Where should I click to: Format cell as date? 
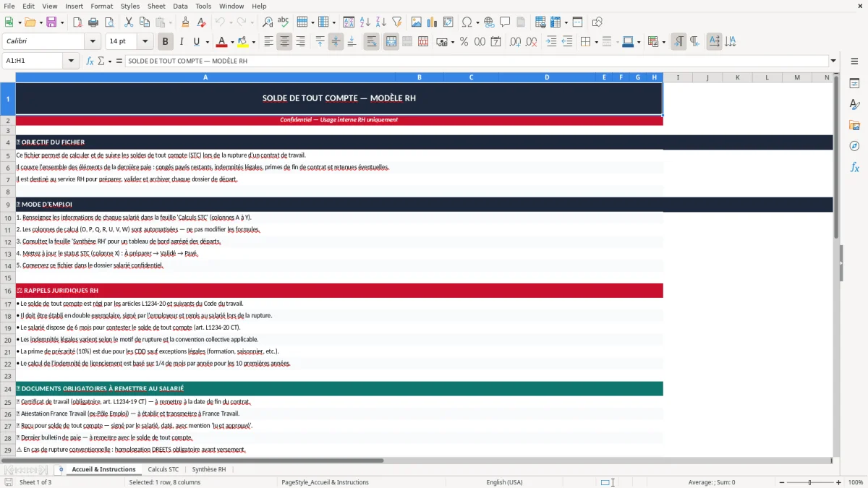click(x=495, y=42)
